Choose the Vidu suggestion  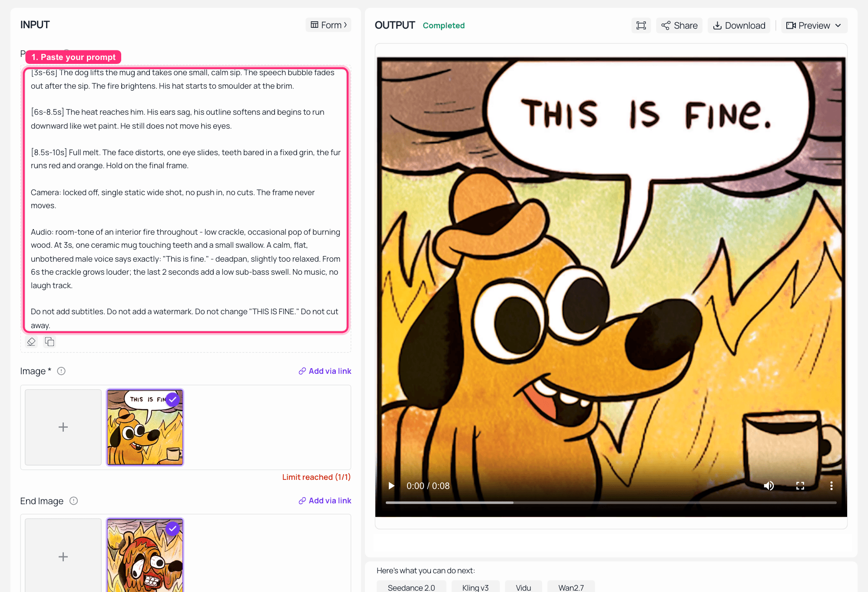pos(523,587)
